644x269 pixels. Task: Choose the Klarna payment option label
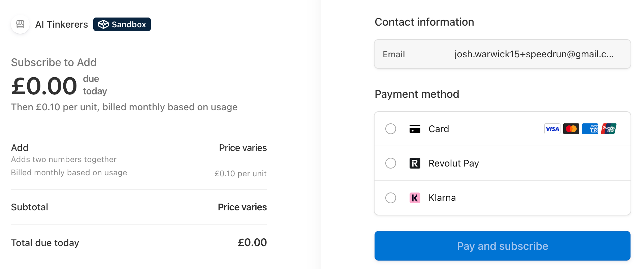pos(442,198)
